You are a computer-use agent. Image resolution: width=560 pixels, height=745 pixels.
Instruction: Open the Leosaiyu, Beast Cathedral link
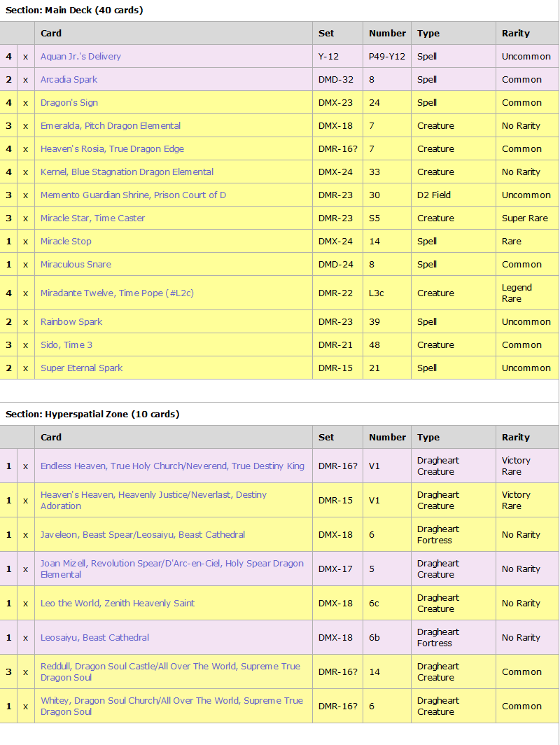pyautogui.click(x=95, y=638)
